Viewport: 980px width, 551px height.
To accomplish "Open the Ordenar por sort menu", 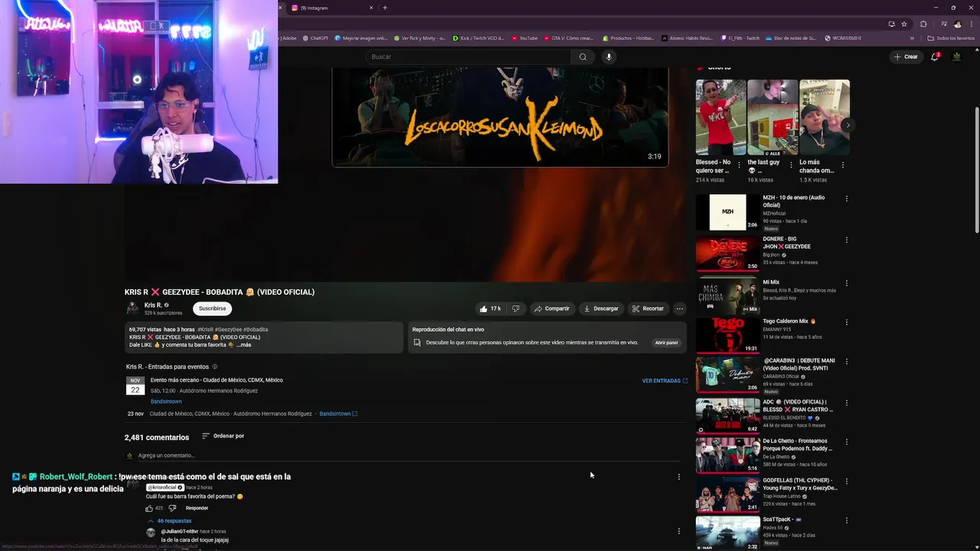I will pyautogui.click(x=223, y=436).
